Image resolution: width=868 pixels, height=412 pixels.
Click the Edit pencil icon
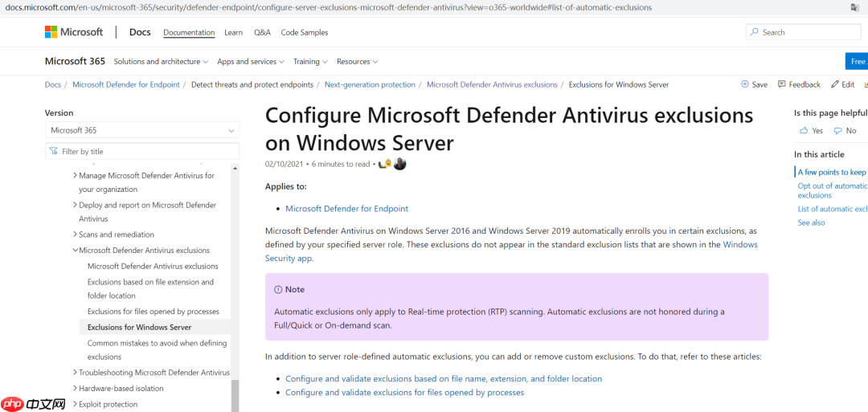click(835, 84)
